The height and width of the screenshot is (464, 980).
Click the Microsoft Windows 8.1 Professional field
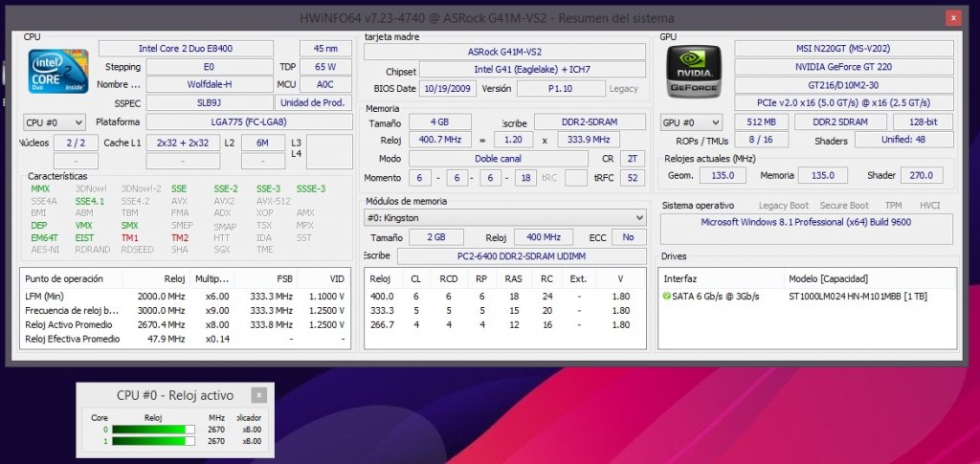808,222
